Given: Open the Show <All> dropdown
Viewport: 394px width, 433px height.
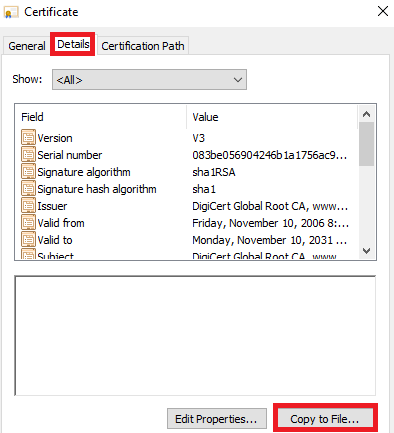Looking at the screenshot, I should pyautogui.click(x=149, y=80).
